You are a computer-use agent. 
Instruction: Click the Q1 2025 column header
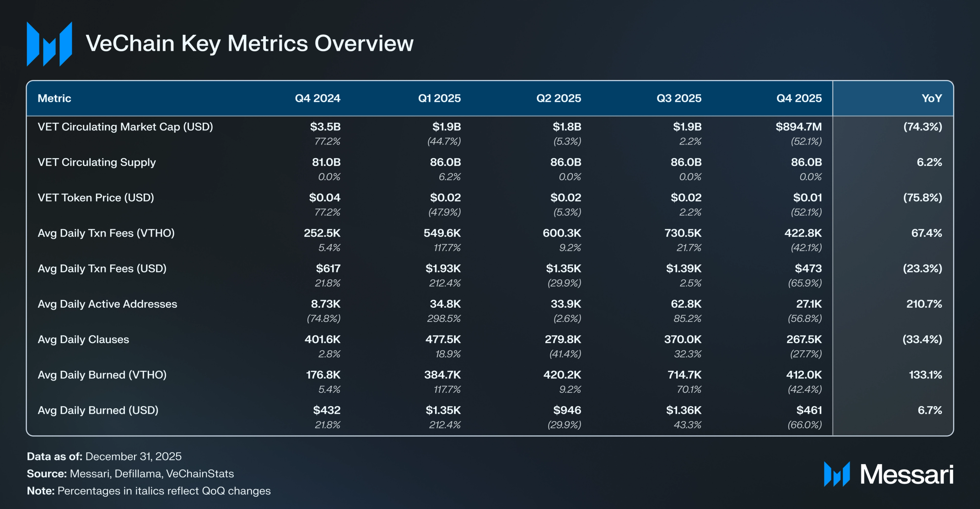pyautogui.click(x=439, y=98)
